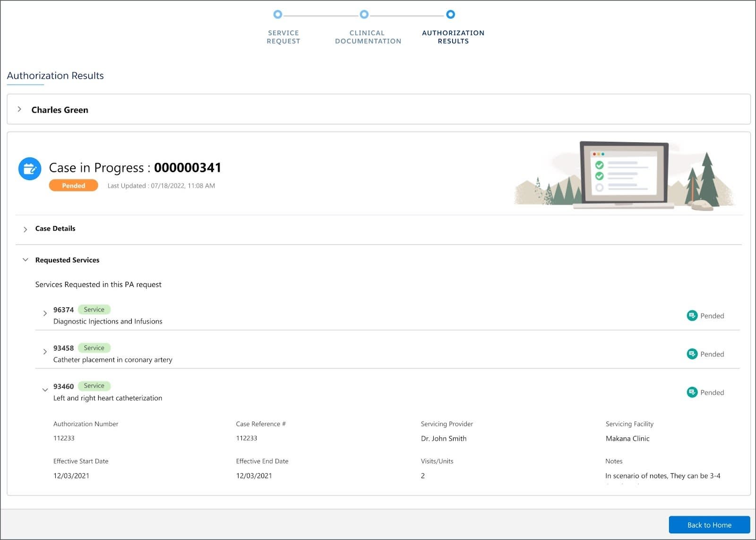Expand the Case Details section
The width and height of the screenshot is (756, 540).
(26, 229)
